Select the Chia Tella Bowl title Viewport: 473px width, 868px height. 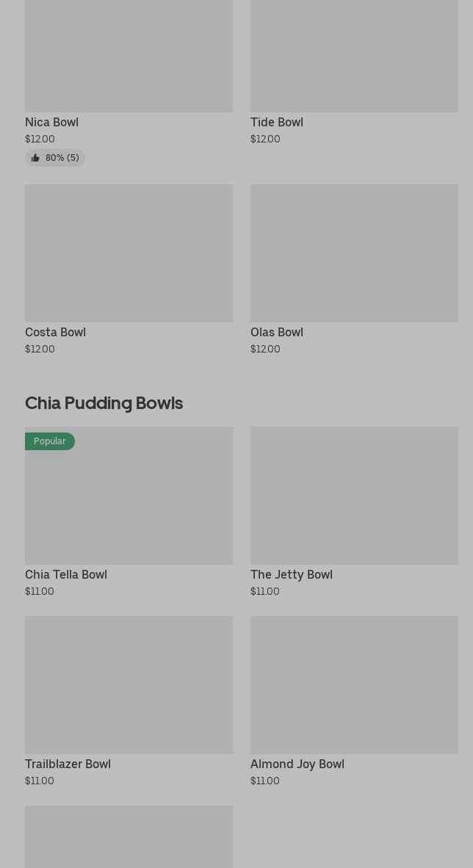pyautogui.click(x=66, y=574)
